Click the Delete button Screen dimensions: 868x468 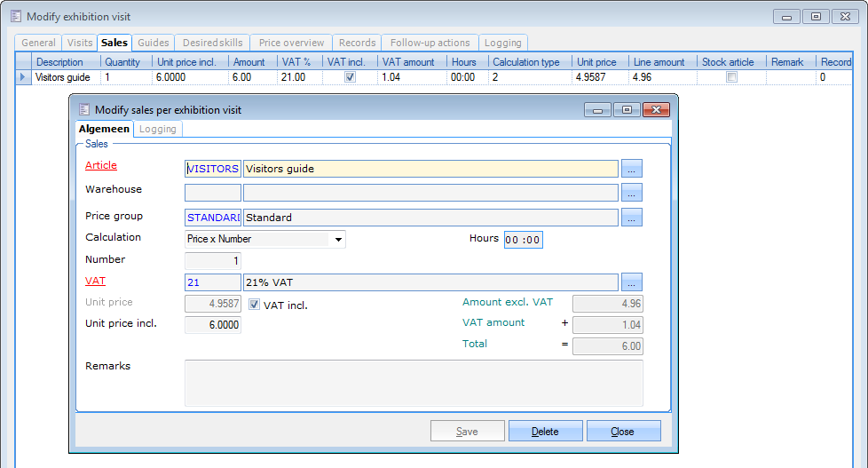click(545, 432)
